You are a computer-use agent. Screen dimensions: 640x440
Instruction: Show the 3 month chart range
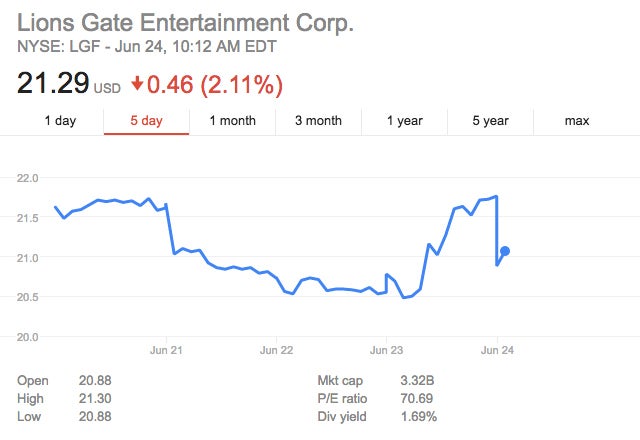click(318, 121)
